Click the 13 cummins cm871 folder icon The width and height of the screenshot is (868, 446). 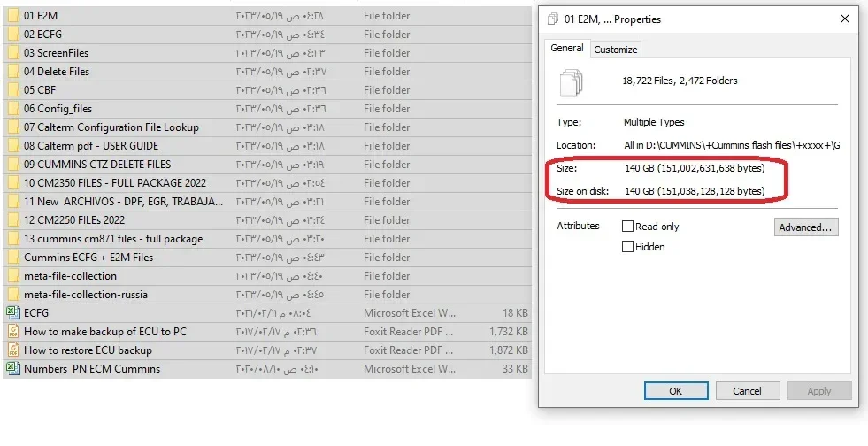click(13, 239)
